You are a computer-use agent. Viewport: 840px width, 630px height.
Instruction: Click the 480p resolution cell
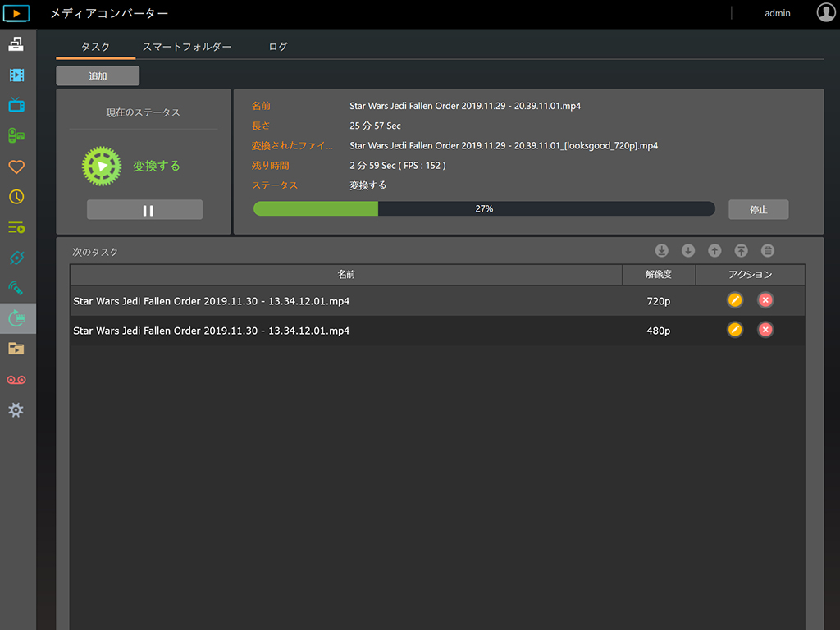659,331
